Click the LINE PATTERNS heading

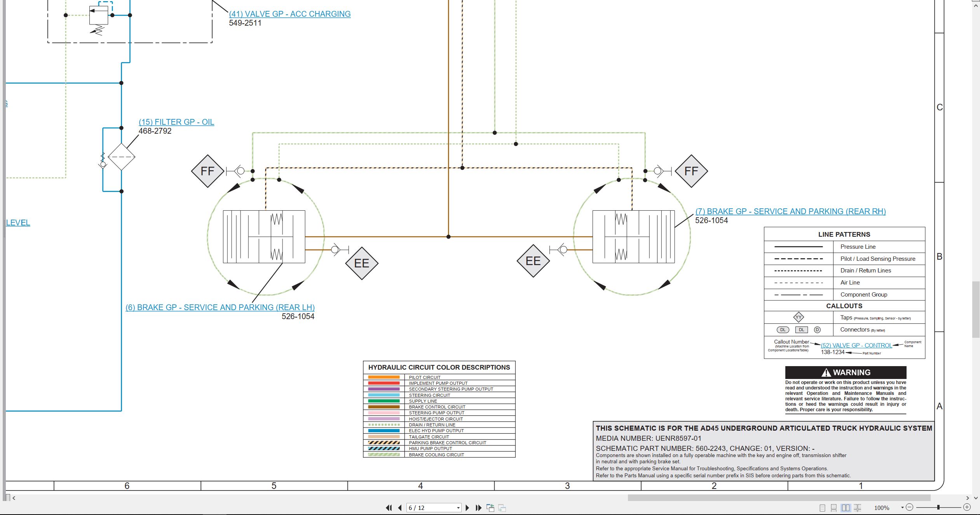click(844, 234)
